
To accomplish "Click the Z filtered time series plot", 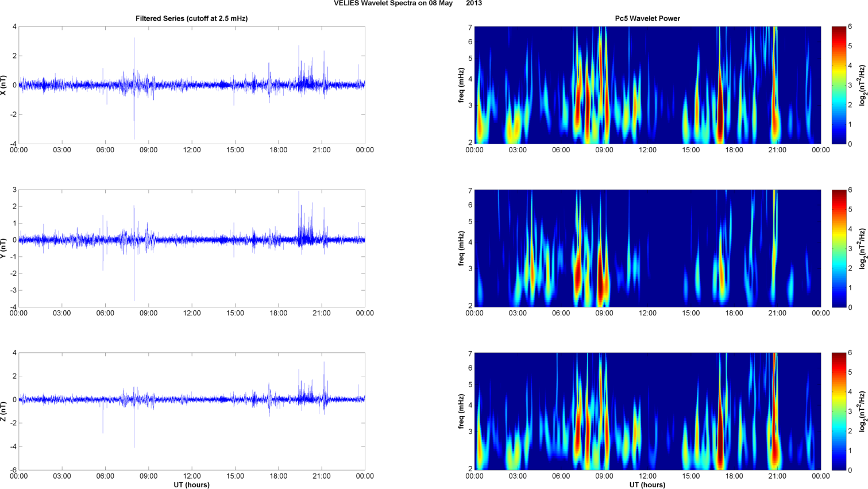I will [192, 411].
